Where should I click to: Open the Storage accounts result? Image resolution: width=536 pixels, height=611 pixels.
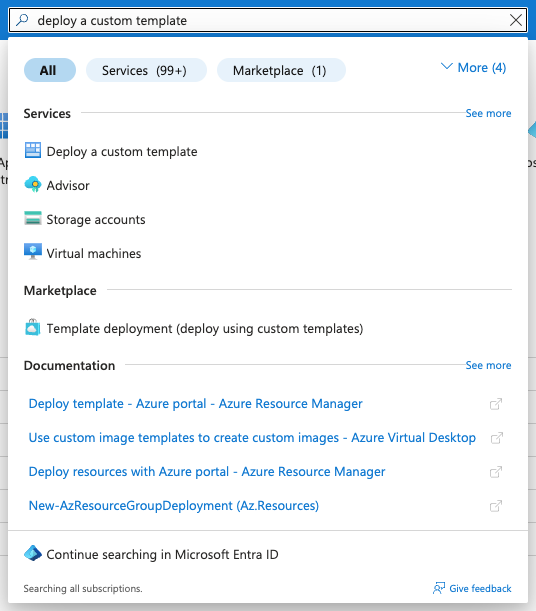click(96, 219)
